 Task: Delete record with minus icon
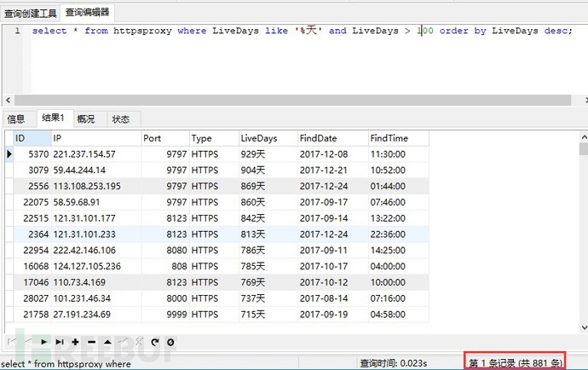point(91,342)
